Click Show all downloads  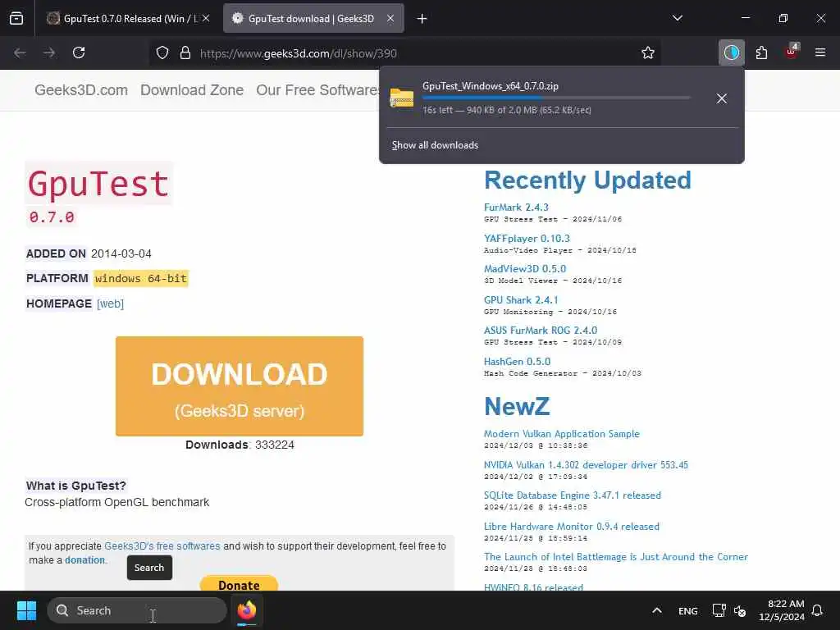point(435,145)
